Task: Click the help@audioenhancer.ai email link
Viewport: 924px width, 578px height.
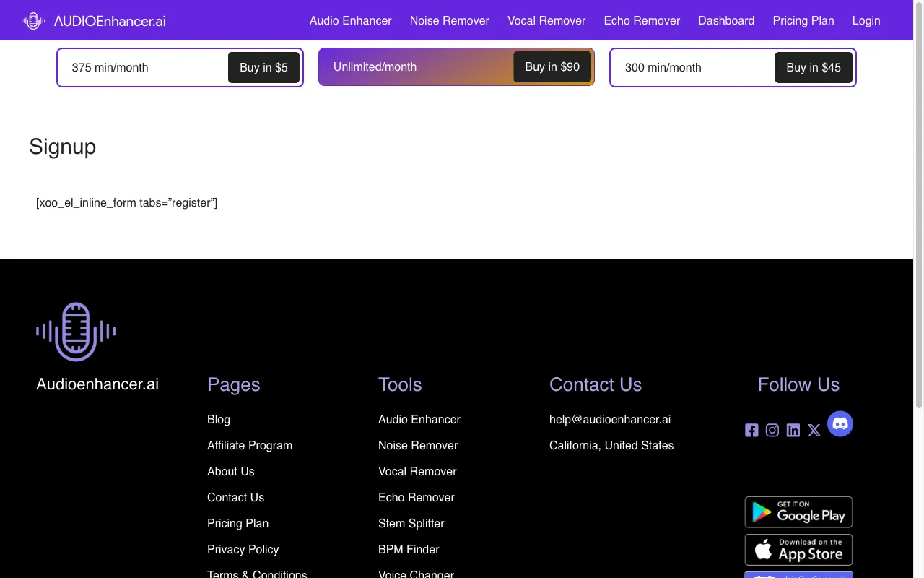Action: coord(610,419)
